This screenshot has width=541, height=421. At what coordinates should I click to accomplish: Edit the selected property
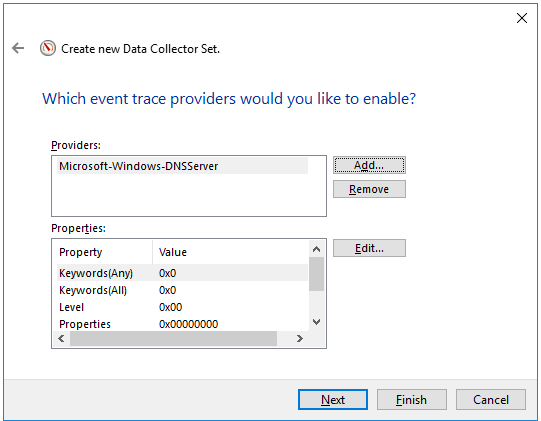369,248
